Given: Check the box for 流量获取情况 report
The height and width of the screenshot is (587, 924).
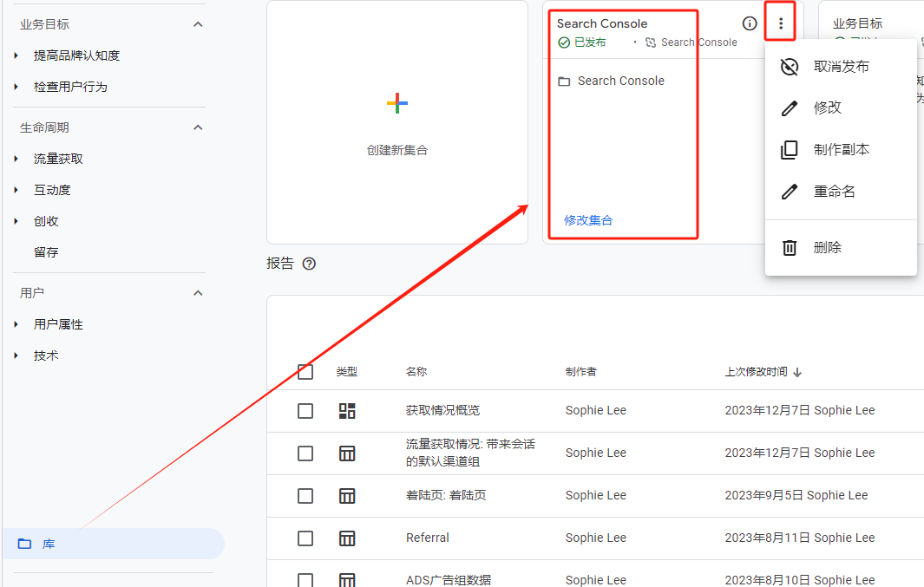Looking at the screenshot, I should (x=305, y=453).
